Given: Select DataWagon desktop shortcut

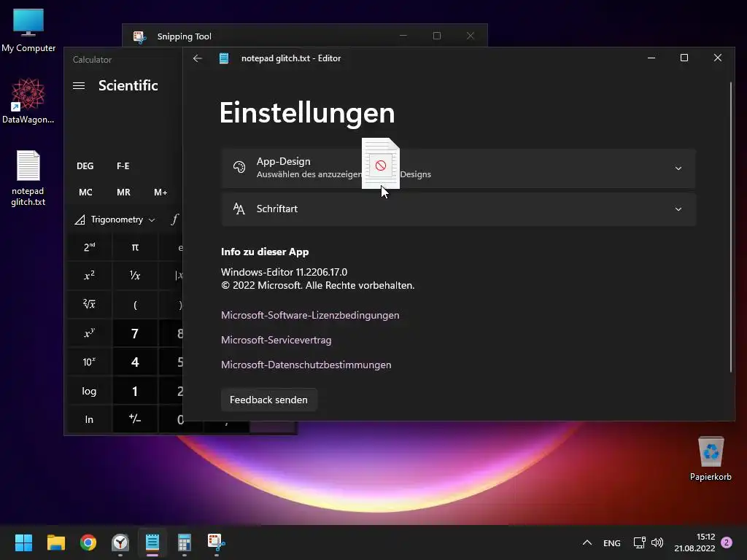Looking at the screenshot, I should pos(28,101).
